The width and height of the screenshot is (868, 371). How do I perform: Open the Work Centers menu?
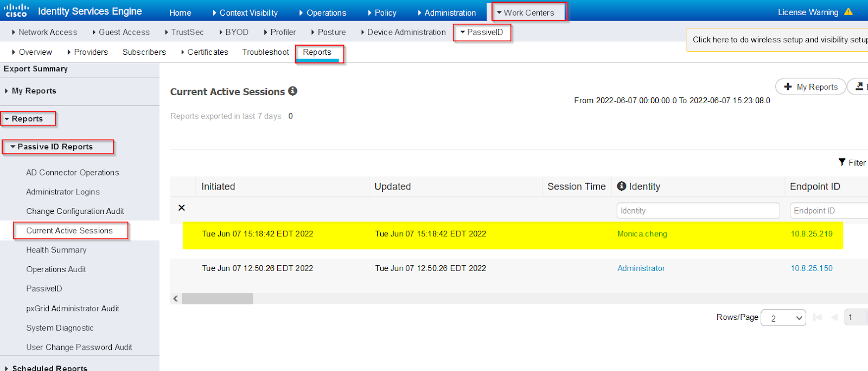pyautogui.click(x=529, y=12)
